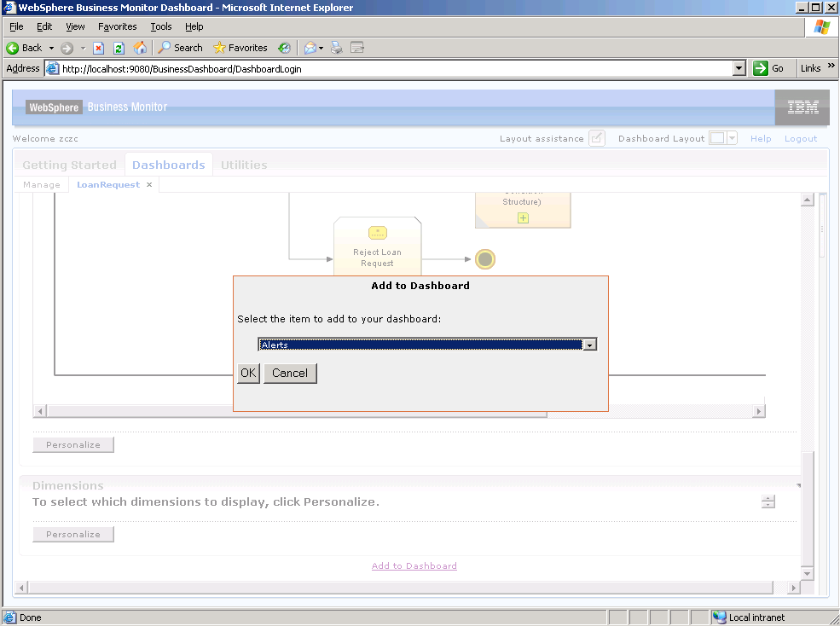Click Personalize in the Dimensions section
This screenshot has width=840, height=626.
73,535
